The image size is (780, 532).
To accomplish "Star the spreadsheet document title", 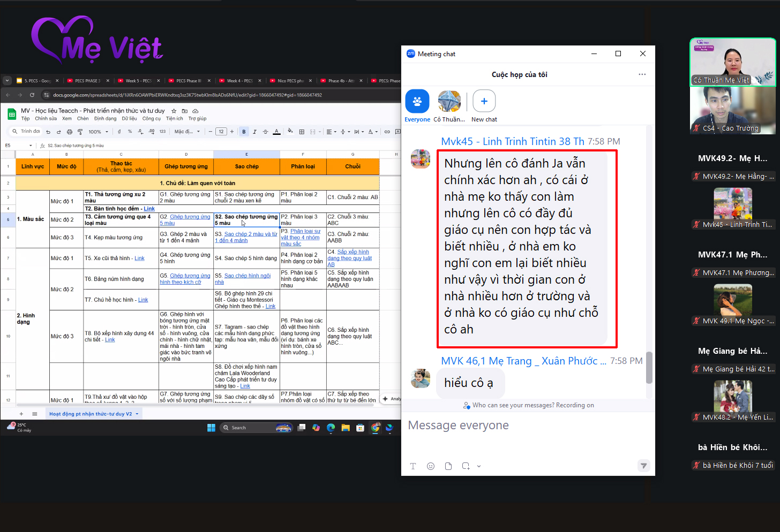I will point(174,111).
